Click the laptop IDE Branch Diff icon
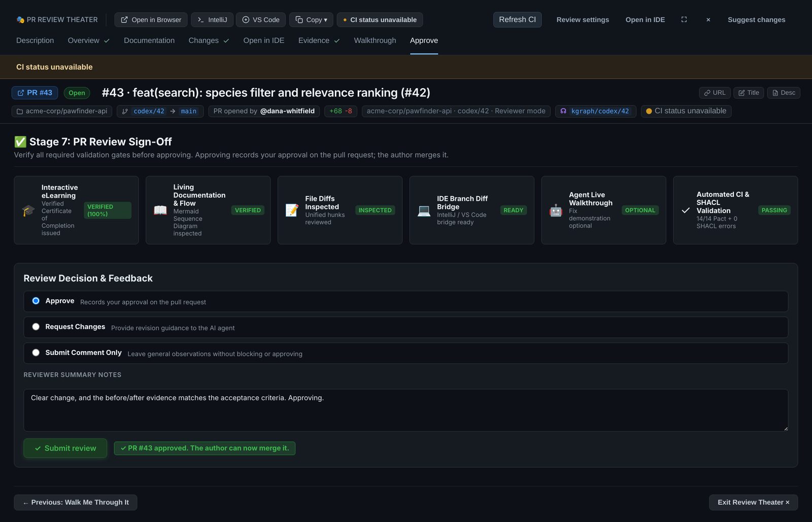Viewport: 812px width, 522px height. (x=424, y=210)
